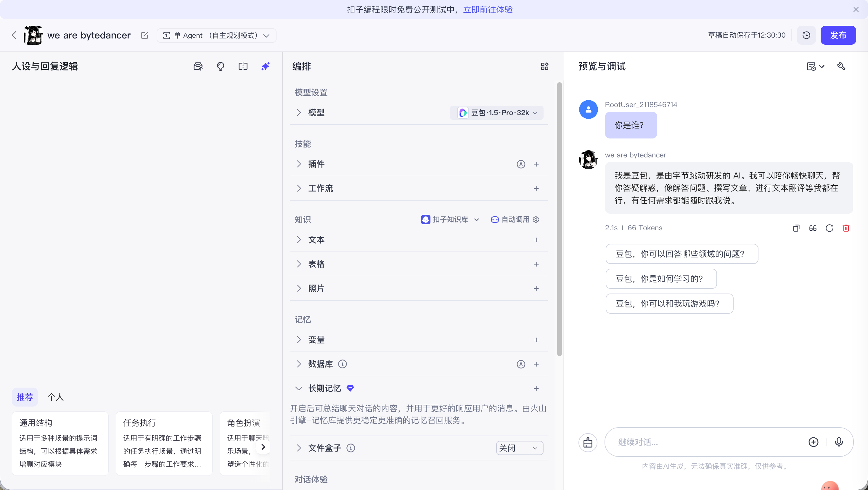Viewport: 868px width, 490px height.
Task: Select the 推荐 tab
Action: (25, 397)
